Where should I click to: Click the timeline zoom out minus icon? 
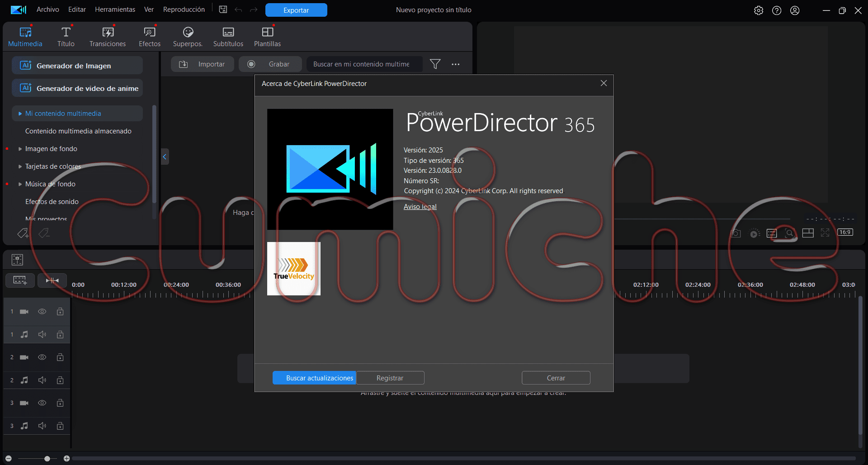(8, 459)
